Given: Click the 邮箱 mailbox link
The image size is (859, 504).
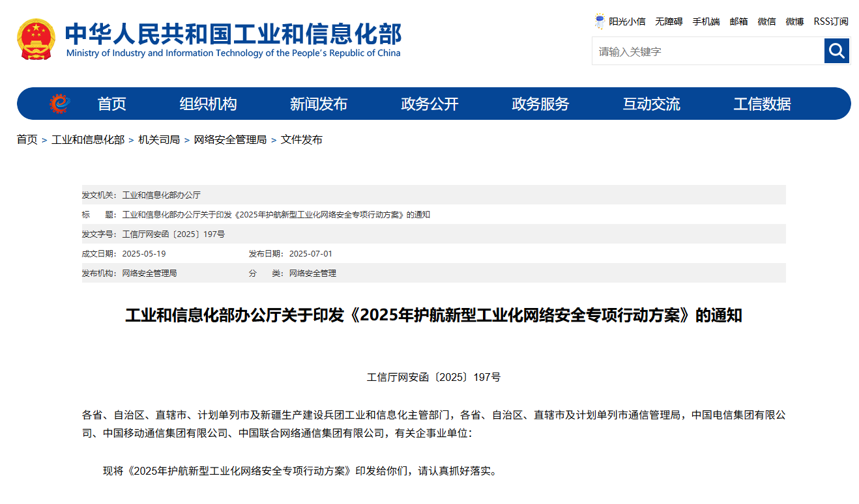Looking at the screenshot, I should pyautogui.click(x=738, y=21).
